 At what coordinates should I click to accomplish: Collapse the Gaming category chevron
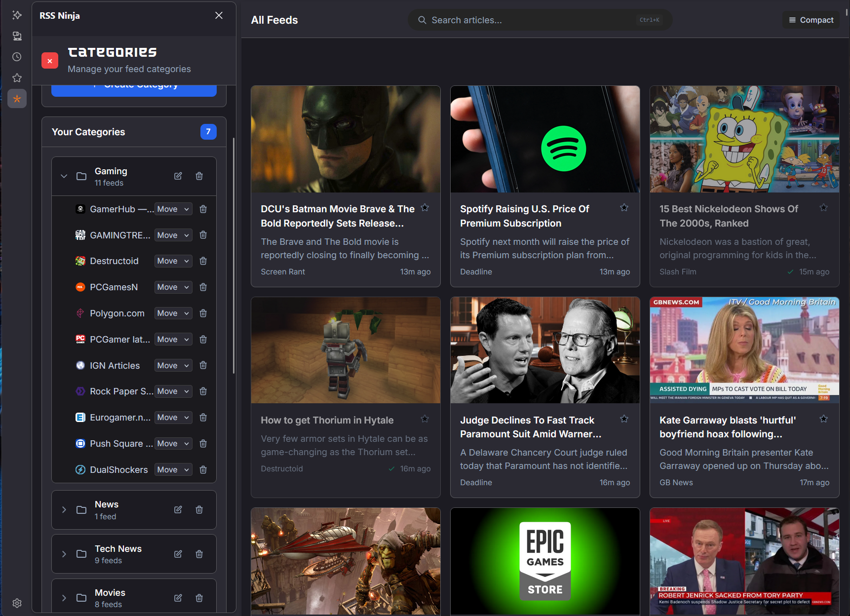click(64, 176)
